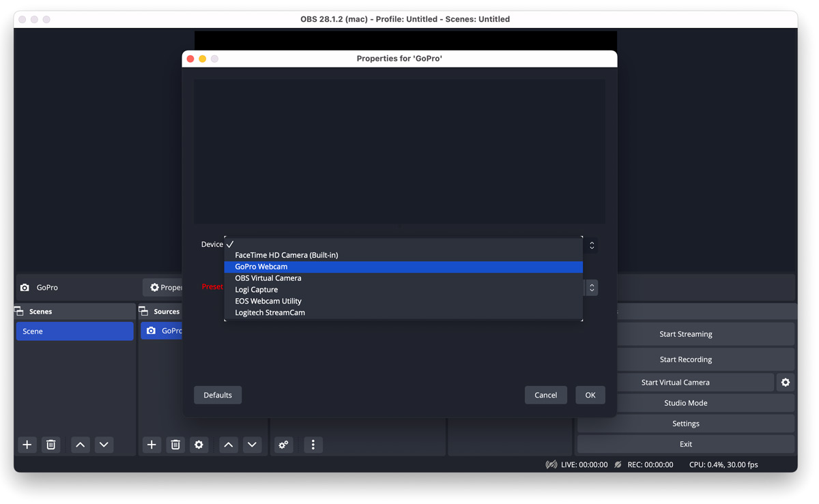Move source up in Sources list

[229, 445]
